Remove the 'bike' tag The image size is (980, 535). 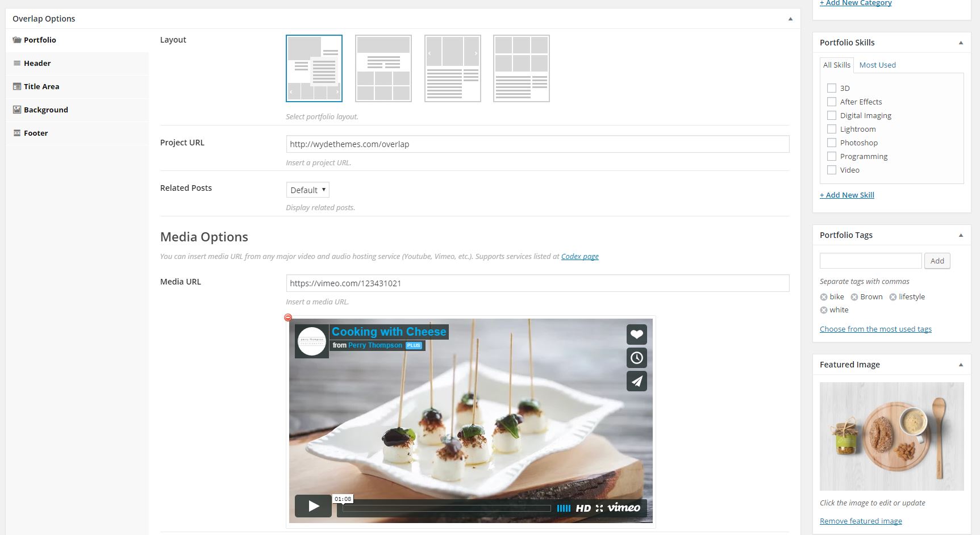click(x=824, y=297)
